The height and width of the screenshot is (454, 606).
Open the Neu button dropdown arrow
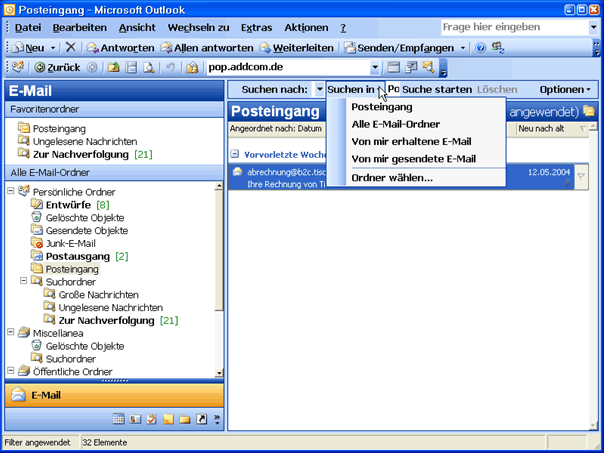pyautogui.click(x=53, y=48)
